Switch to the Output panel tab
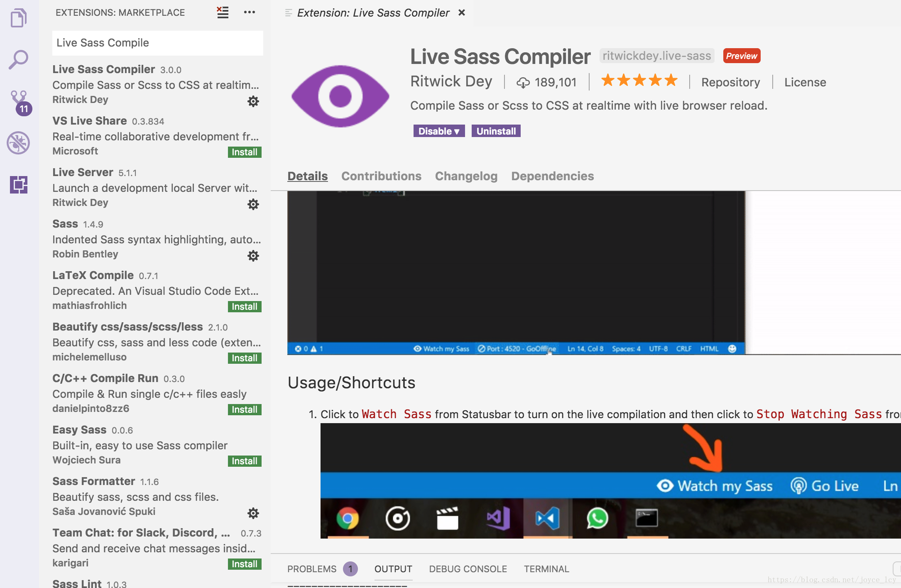 click(x=393, y=569)
